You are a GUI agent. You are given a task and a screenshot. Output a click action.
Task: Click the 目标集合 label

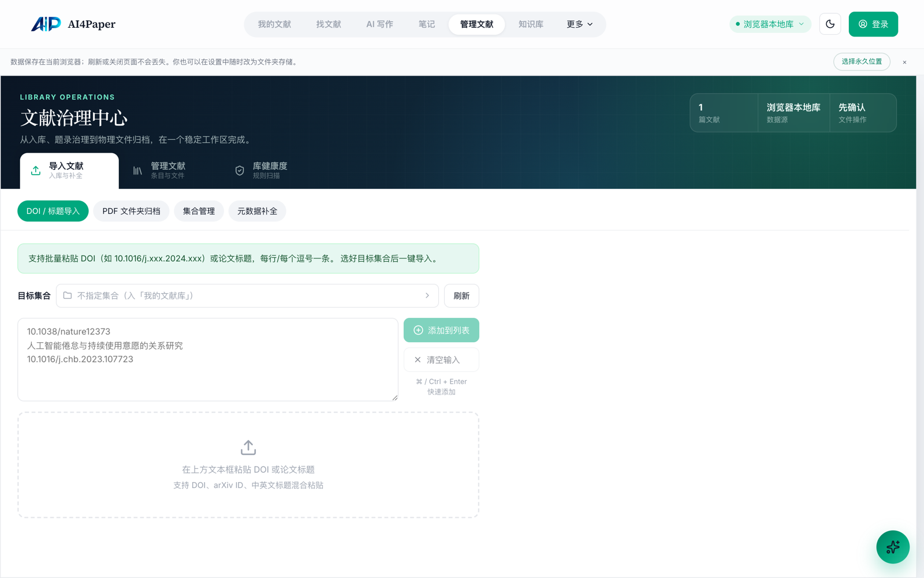coord(34,295)
